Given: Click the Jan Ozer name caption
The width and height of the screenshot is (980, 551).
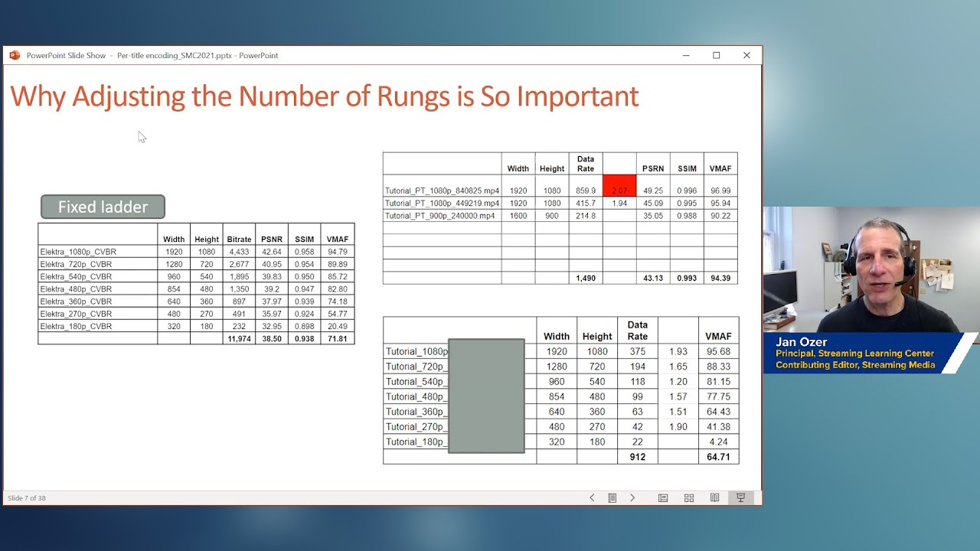Looking at the screenshot, I should pos(801,342).
